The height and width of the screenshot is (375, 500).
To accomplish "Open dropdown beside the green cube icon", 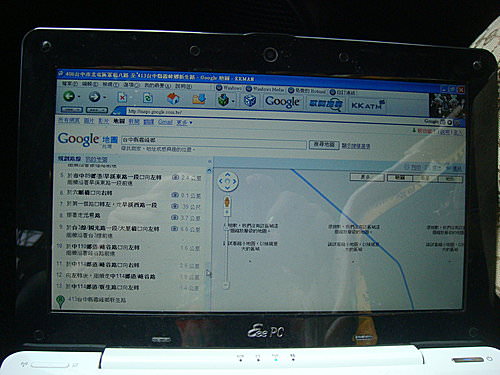I will coord(233,101).
